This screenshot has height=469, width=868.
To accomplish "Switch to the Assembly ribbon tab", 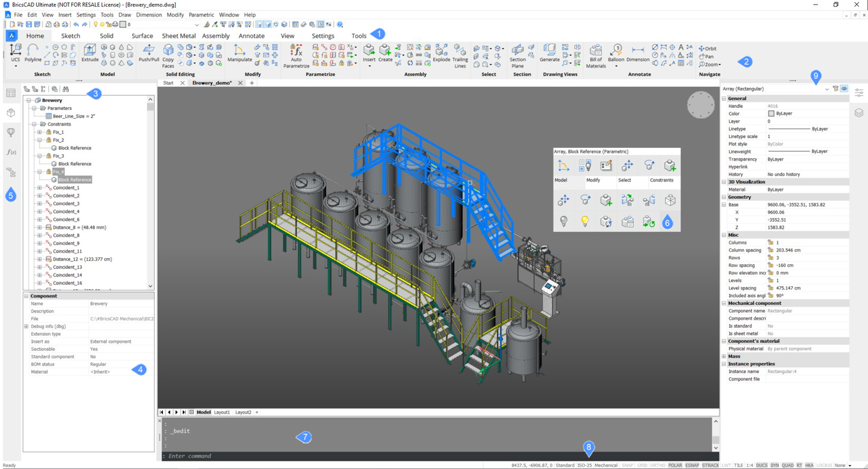I will pyautogui.click(x=216, y=35).
